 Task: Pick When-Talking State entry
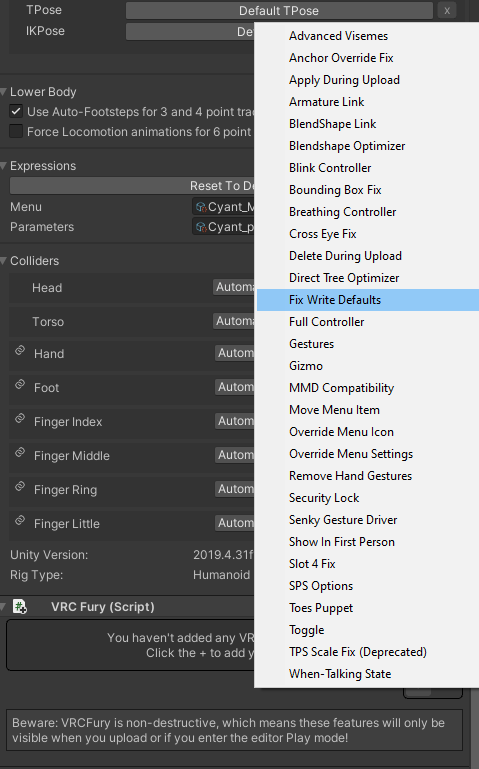click(x=368, y=674)
